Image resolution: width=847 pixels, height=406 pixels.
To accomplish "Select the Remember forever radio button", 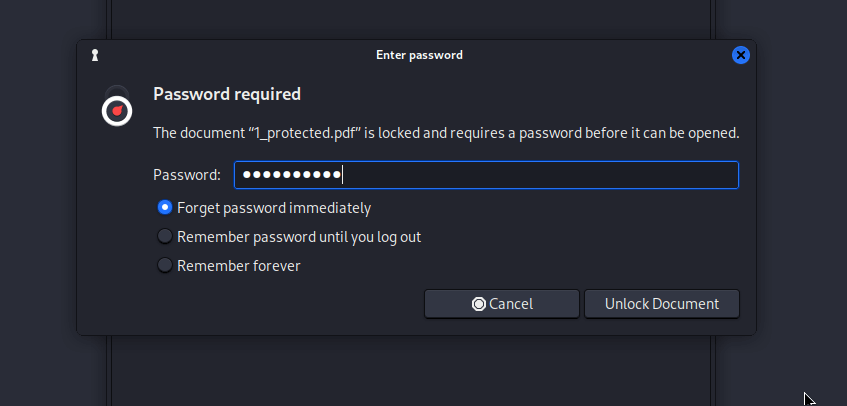I will (165, 266).
